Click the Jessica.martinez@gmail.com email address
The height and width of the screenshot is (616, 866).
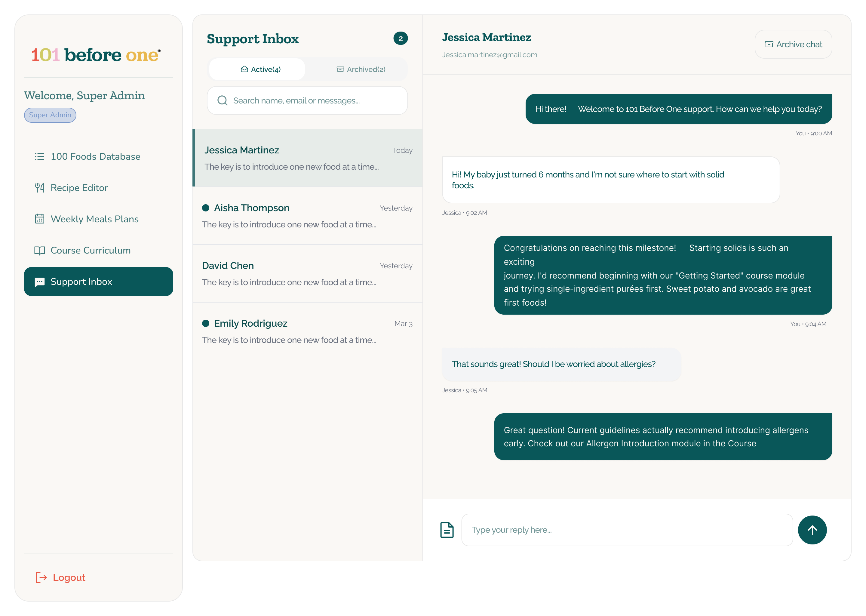[x=490, y=55]
